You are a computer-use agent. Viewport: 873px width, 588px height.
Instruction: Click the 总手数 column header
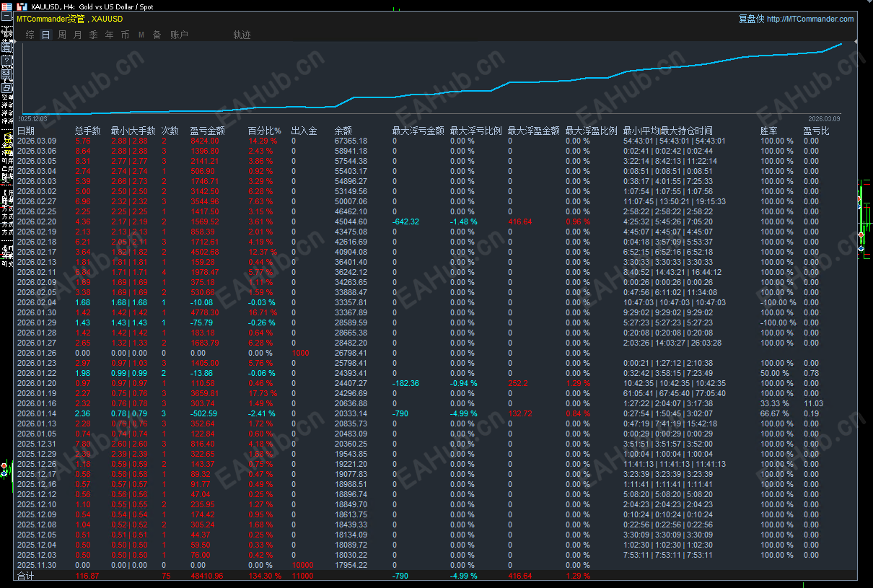(87, 131)
